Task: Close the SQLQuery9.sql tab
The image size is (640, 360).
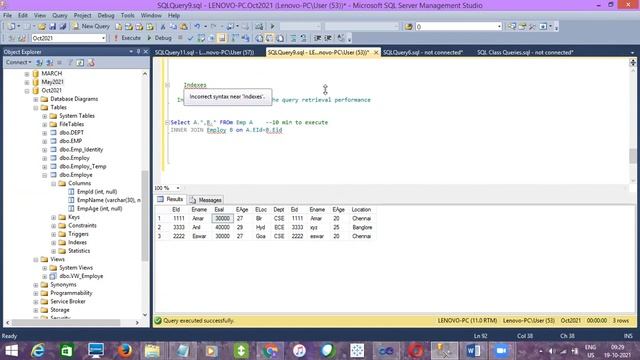Action: tap(376, 52)
